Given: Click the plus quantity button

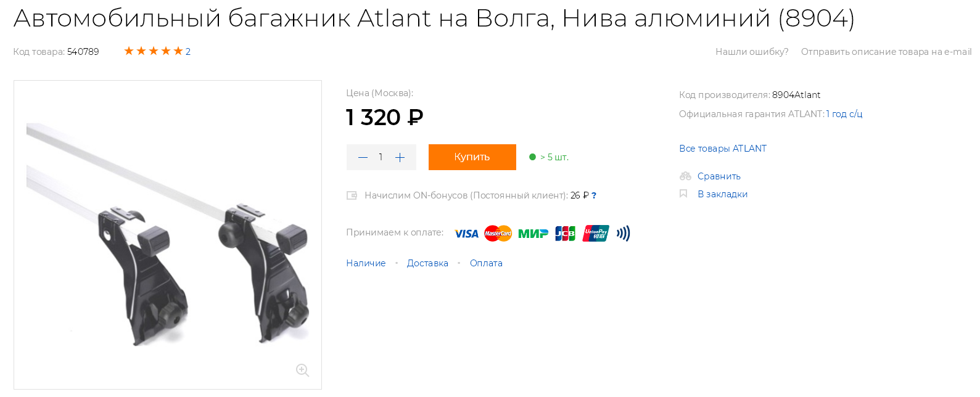Looking at the screenshot, I should (x=400, y=157).
